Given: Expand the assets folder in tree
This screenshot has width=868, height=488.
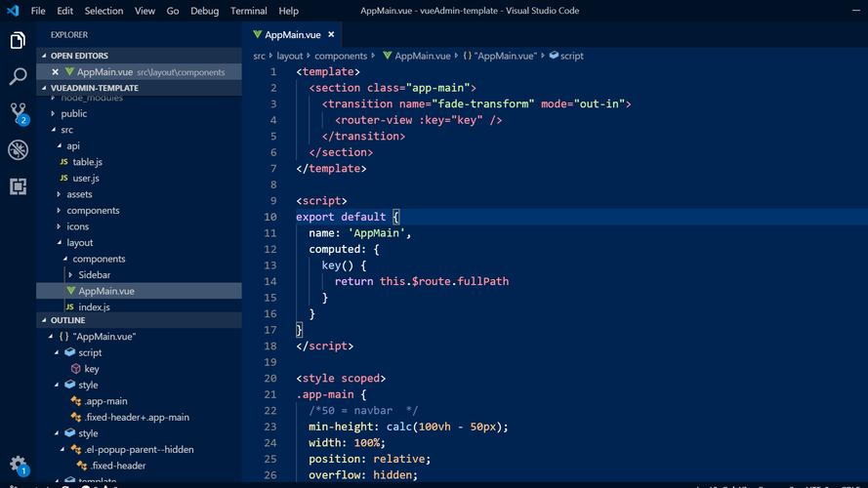Looking at the screenshot, I should point(79,194).
